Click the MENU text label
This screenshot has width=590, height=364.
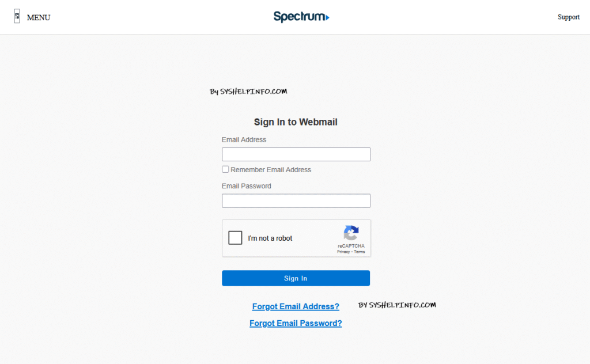click(x=39, y=17)
